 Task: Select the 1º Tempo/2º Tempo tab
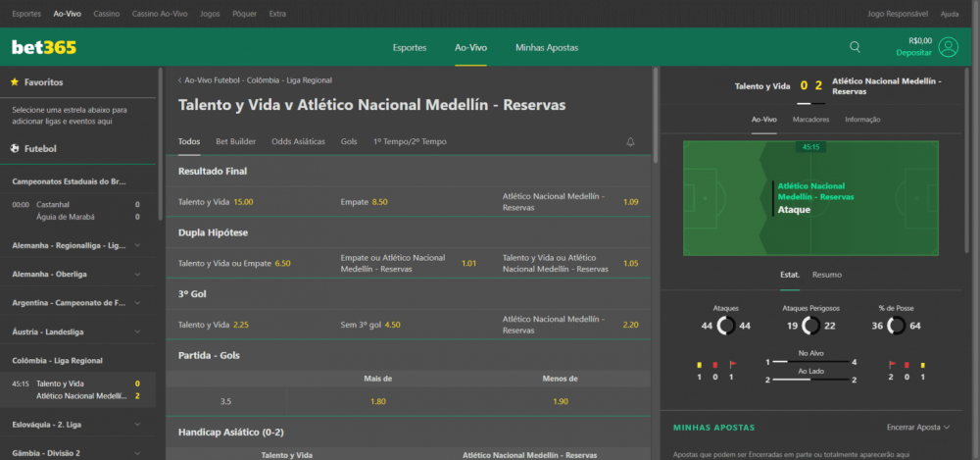pos(410,142)
